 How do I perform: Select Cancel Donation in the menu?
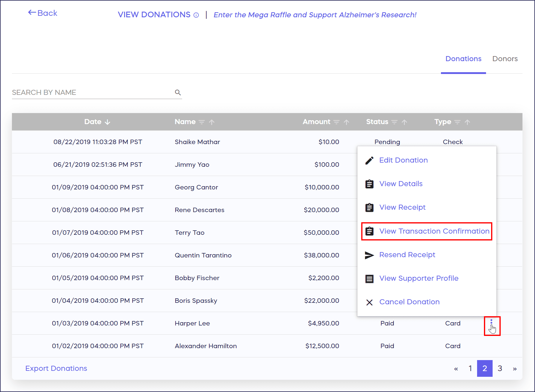click(409, 302)
